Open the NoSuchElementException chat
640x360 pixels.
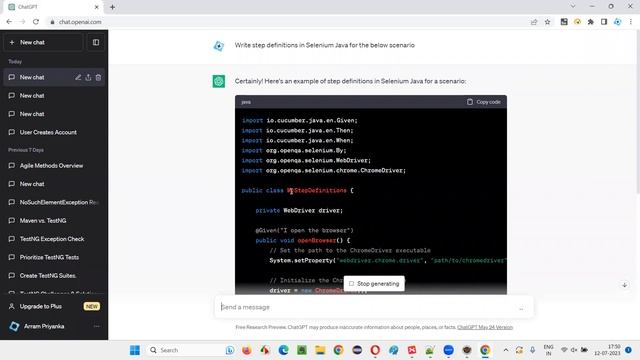pos(54,202)
